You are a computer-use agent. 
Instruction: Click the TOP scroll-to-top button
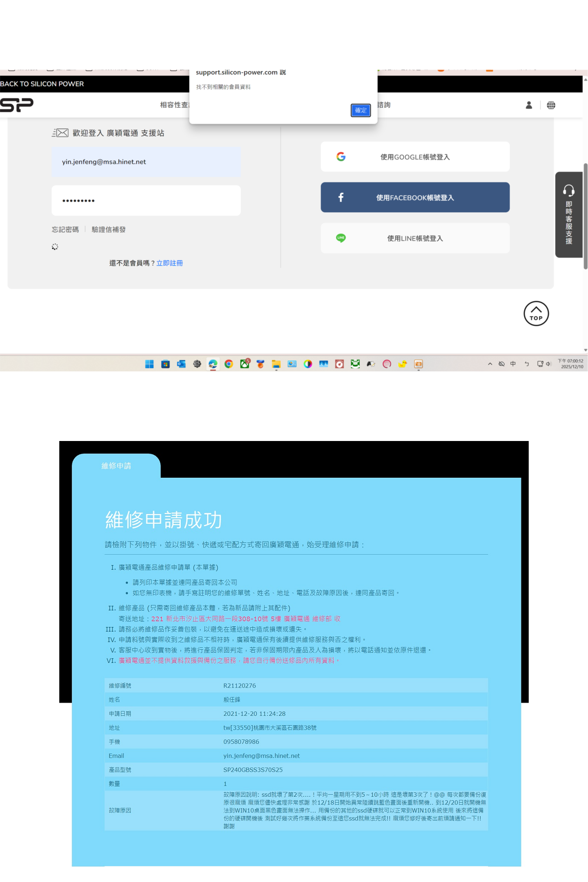tap(536, 314)
